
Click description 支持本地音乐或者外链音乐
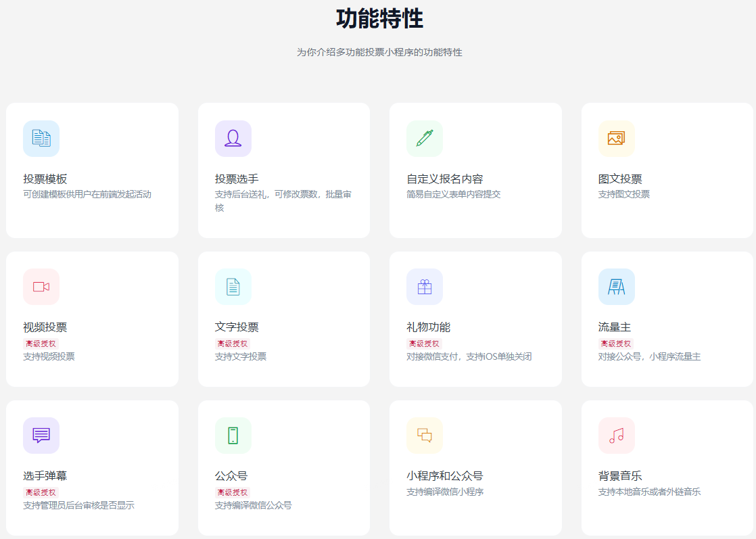[649, 492]
